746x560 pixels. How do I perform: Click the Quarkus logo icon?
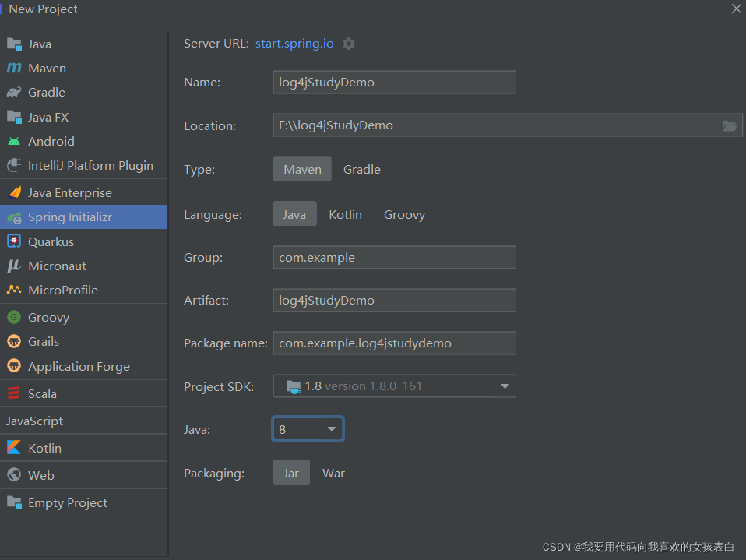tap(14, 241)
